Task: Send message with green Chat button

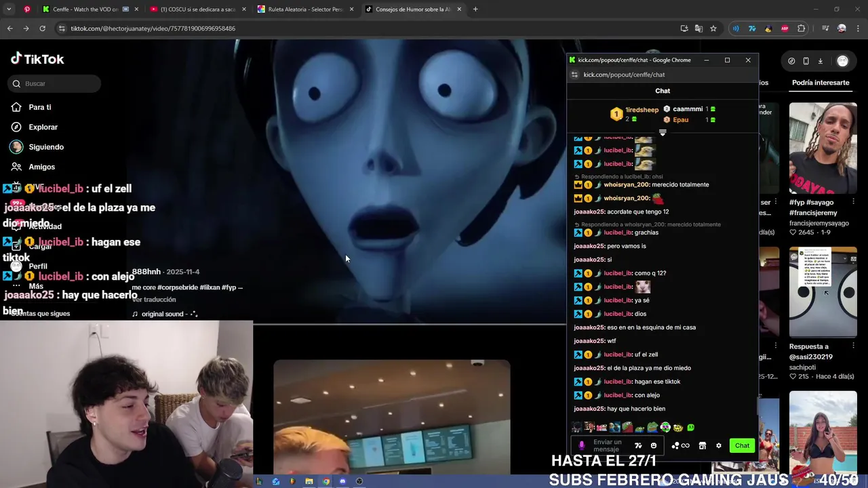Action: (742, 445)
